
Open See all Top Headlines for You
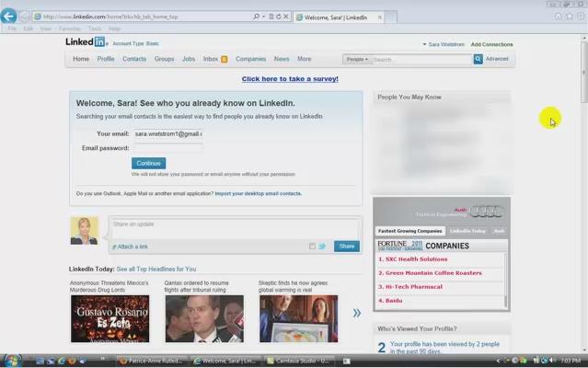156,269
